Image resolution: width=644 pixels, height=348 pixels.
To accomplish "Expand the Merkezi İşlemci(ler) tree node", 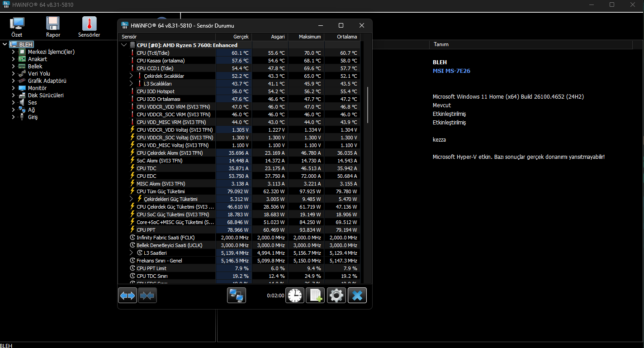I will pyautogui.click(x=14, y=52).
